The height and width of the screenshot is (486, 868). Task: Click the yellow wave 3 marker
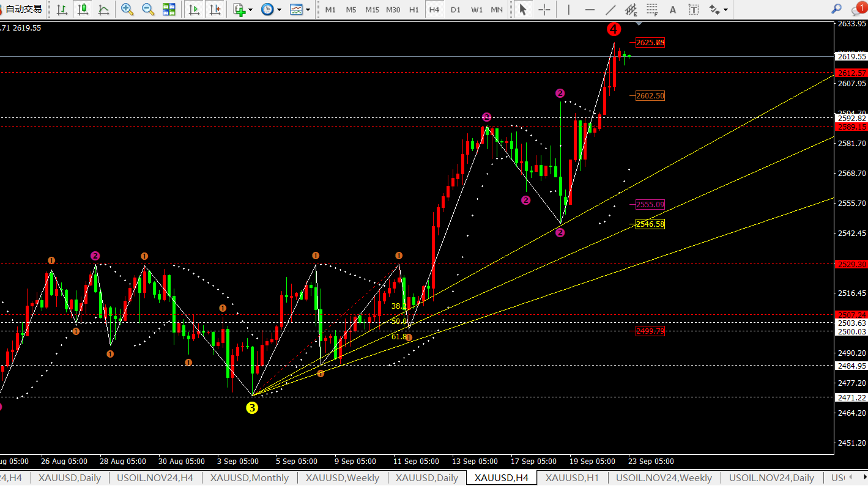point(252,407)
